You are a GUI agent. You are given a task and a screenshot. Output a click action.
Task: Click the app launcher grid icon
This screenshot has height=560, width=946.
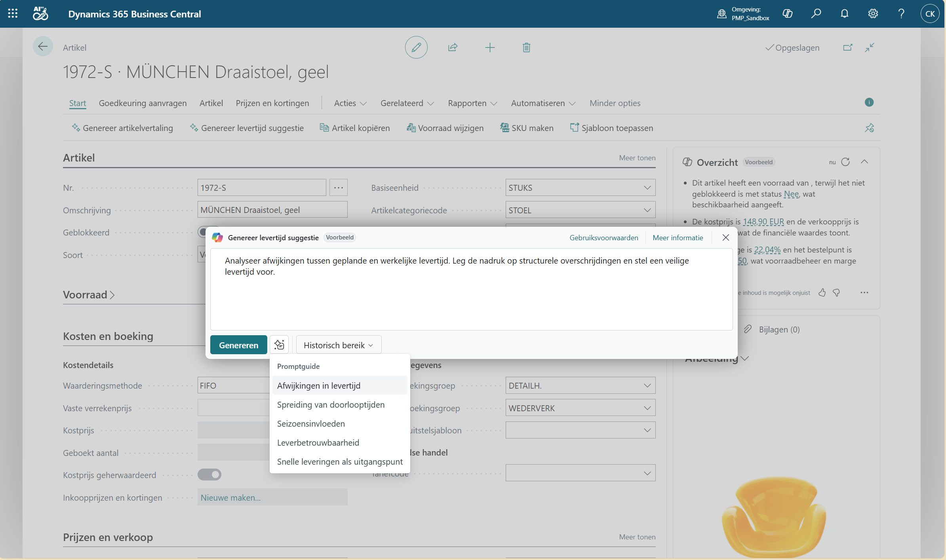click(x=13, y=14)
